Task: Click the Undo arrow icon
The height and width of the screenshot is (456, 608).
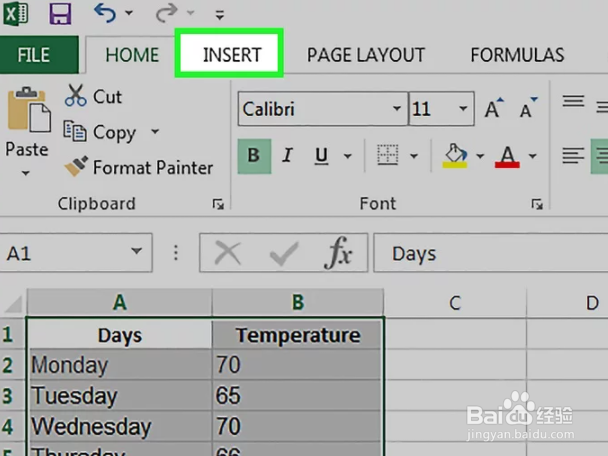Action: [105, 14]
